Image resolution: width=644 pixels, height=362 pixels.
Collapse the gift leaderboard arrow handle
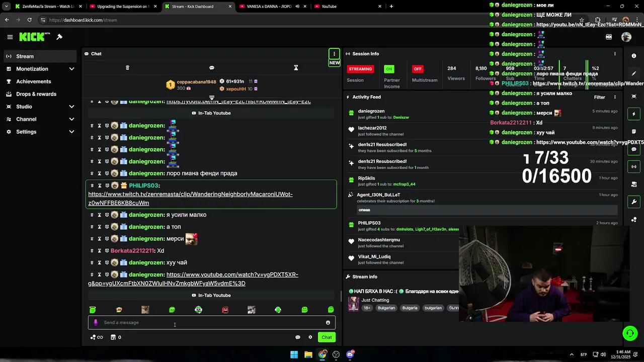(x=212, y=98)
